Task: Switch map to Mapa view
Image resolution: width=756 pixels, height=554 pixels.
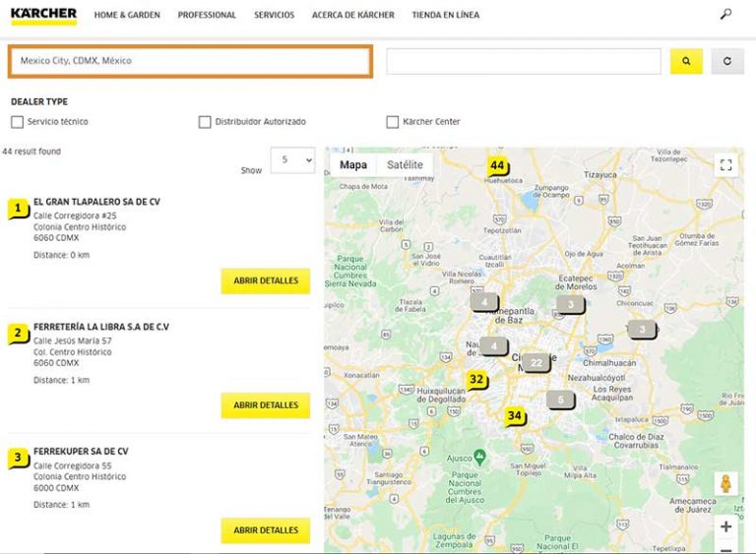Action: tap(353, 165)
